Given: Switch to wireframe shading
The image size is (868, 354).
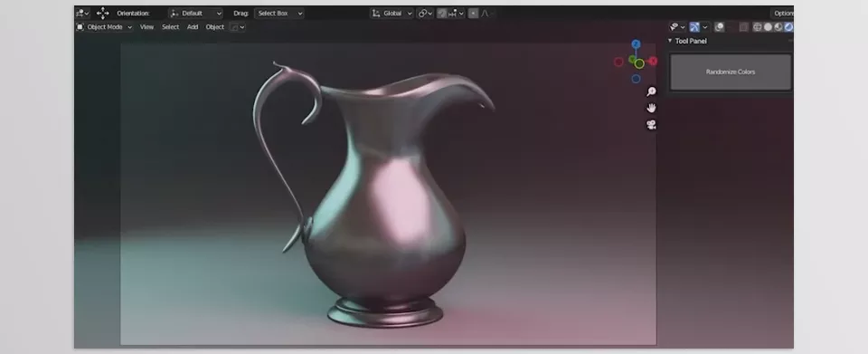Looking at the screenshot, I should coord(758,27).
